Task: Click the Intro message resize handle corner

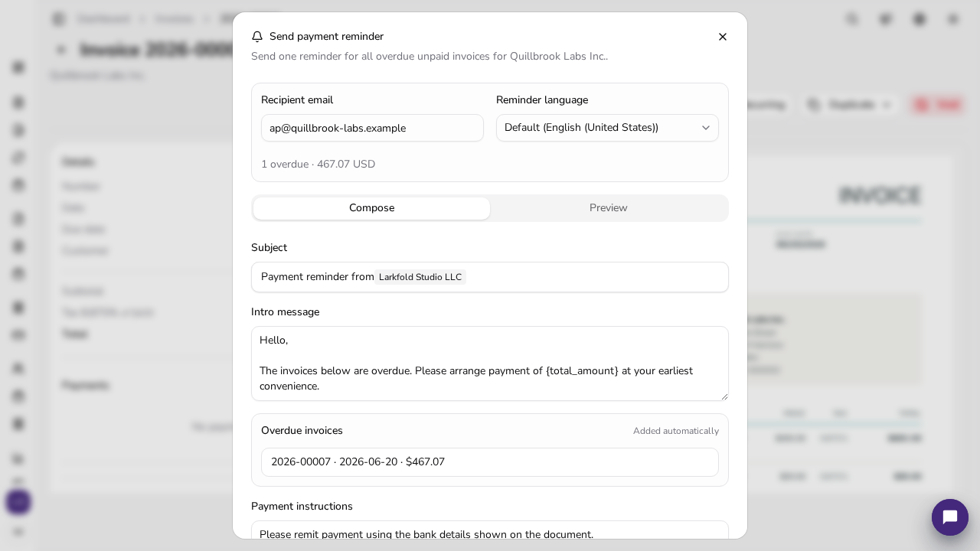Action: point(724,396)
